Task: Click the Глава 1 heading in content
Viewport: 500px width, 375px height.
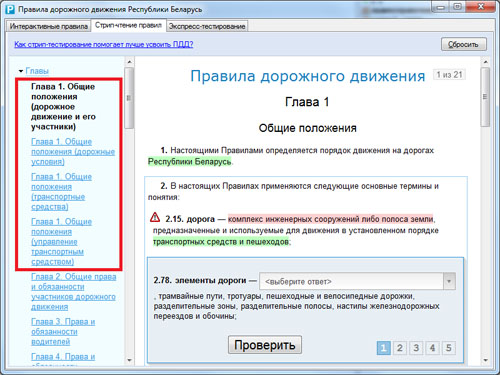Action: click(307, 102)
